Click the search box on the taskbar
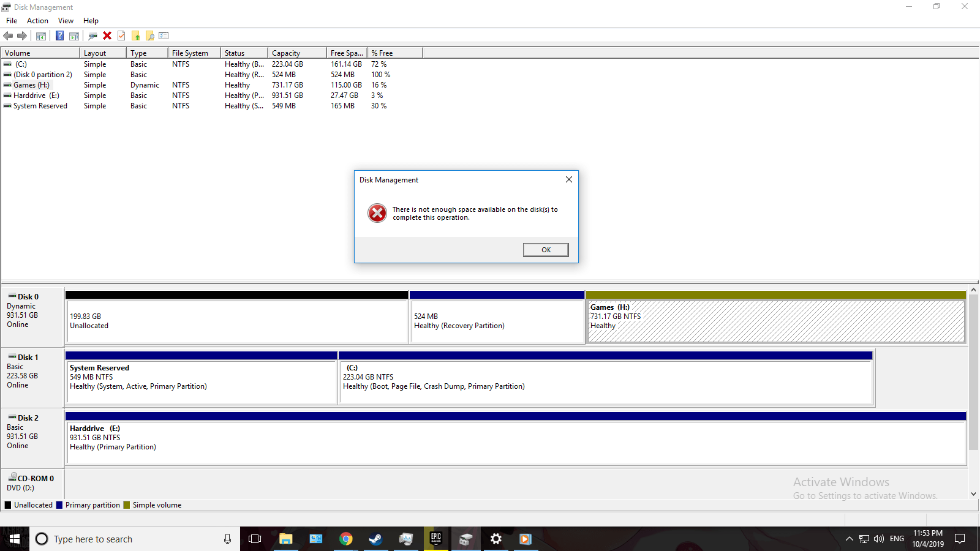 123,539
